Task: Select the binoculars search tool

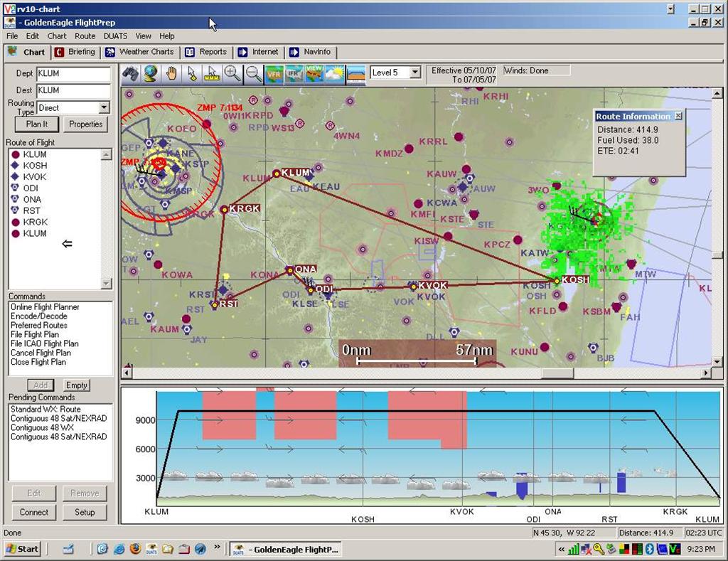Action: 131,74
